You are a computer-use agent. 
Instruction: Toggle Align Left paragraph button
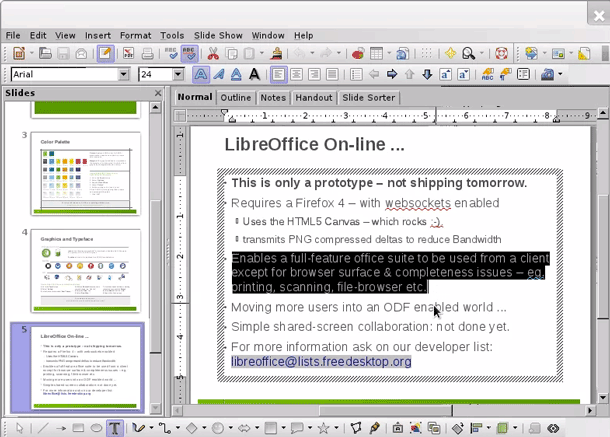[279, 74]
